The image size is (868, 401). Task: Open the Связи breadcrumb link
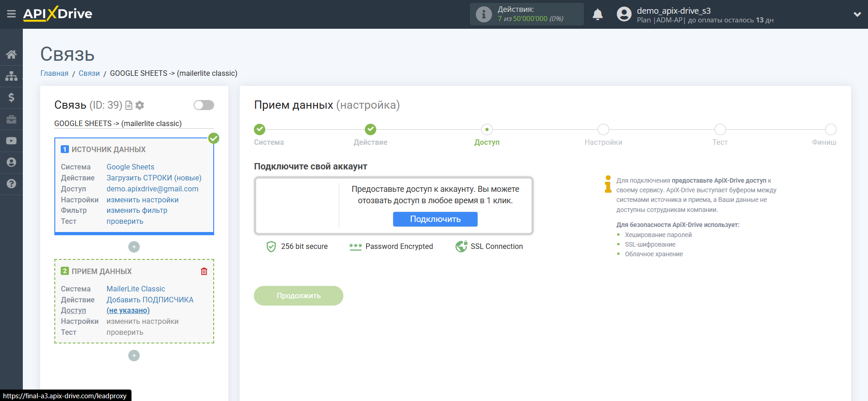pyautogui.click(x=89, y=73)
